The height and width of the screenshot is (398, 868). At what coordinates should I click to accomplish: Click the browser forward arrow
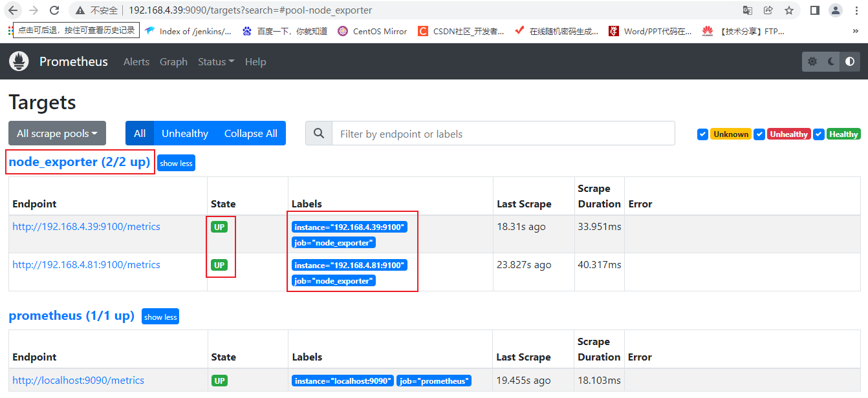tap(34, 10)
